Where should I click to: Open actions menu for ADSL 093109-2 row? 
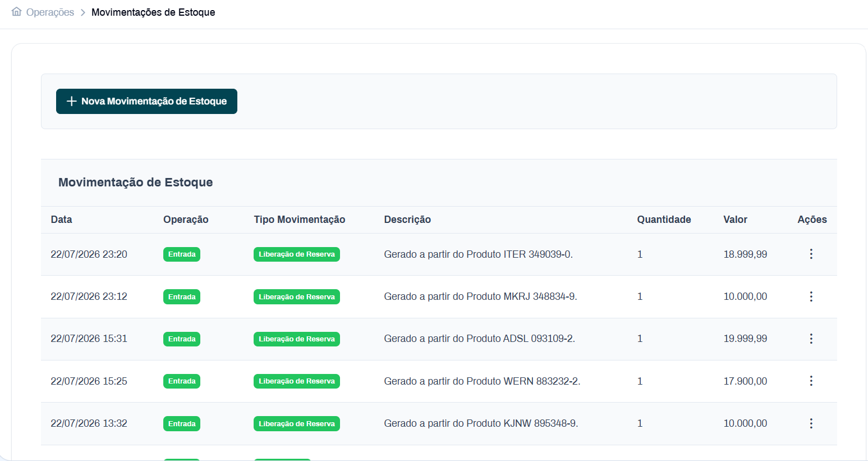811,339
